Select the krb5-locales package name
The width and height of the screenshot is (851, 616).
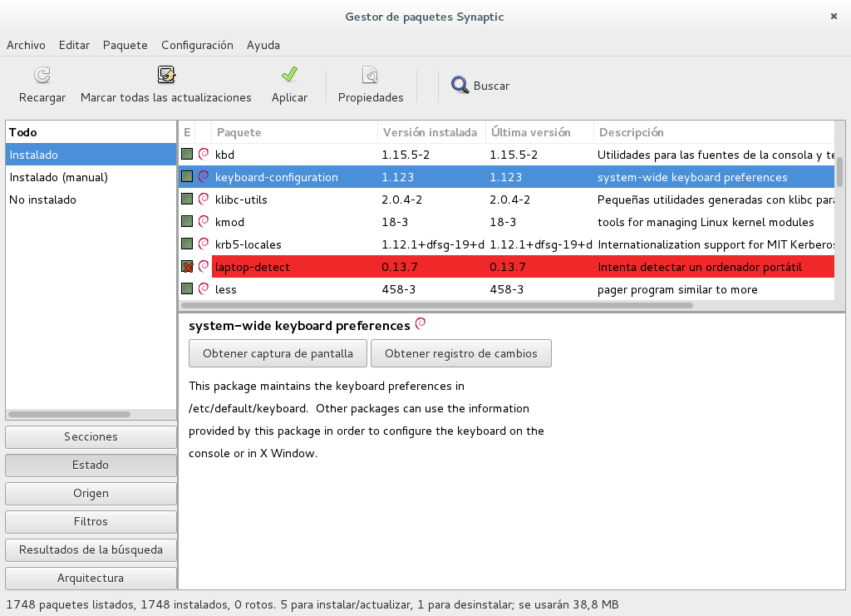[x=248, y=244]
